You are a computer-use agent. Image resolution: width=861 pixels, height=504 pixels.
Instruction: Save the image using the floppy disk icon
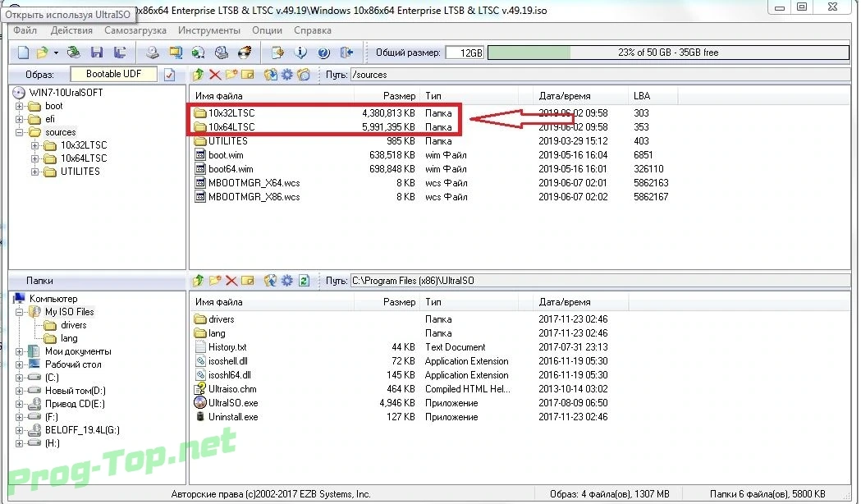pyautogui.click(x=97, y=53)
